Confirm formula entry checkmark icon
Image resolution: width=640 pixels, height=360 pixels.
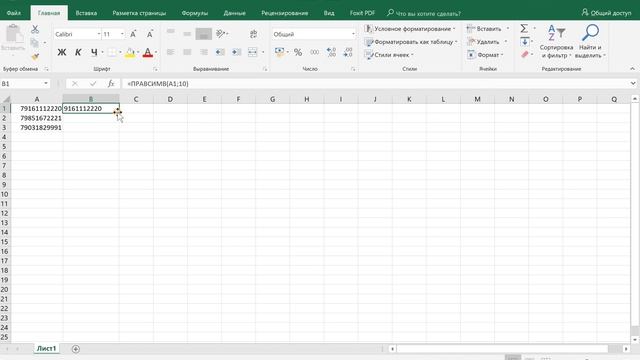coord(93,84)
